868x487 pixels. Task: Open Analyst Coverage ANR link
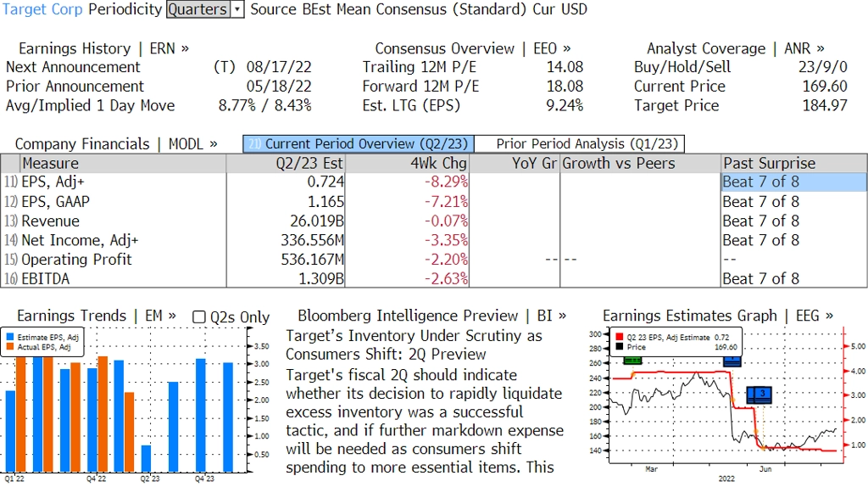(735, 48)
